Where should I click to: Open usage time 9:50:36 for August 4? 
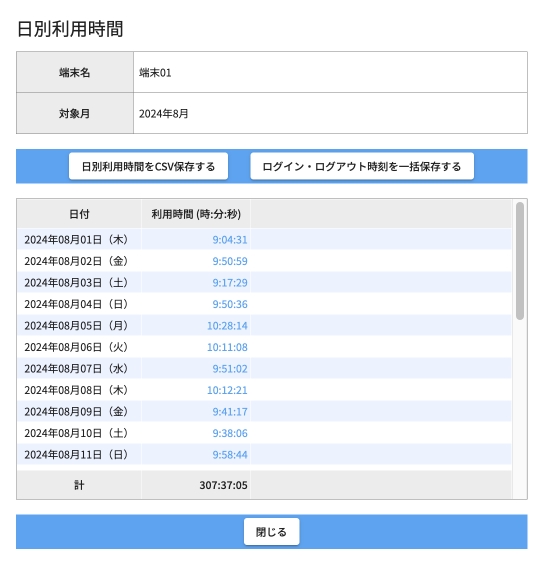(230, 304)
